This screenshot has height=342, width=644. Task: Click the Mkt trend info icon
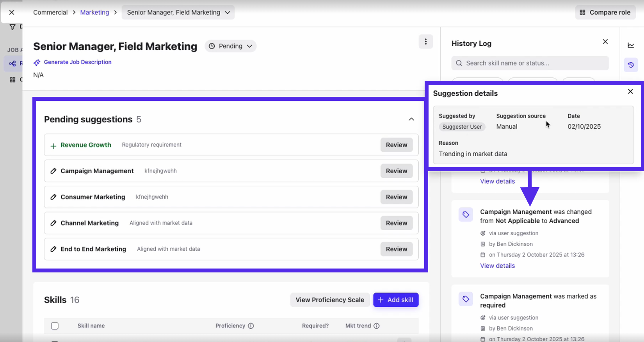[376, 326]
